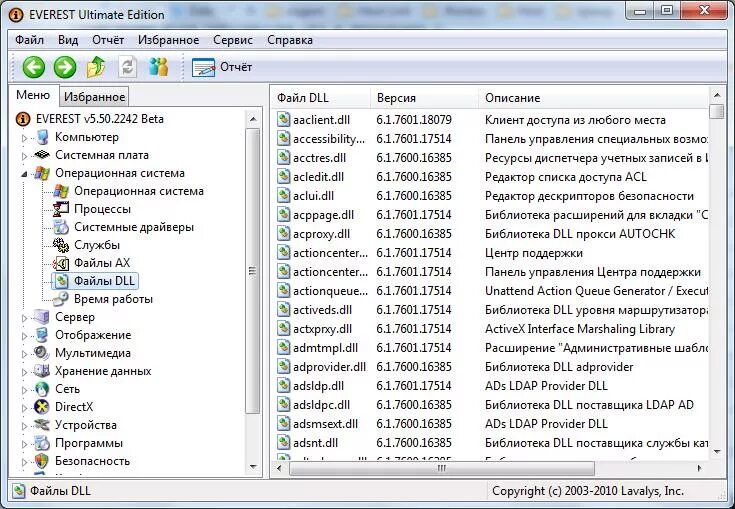
Task: Click the aaclient.dll file icon
Action: click(x=283, y=120)
